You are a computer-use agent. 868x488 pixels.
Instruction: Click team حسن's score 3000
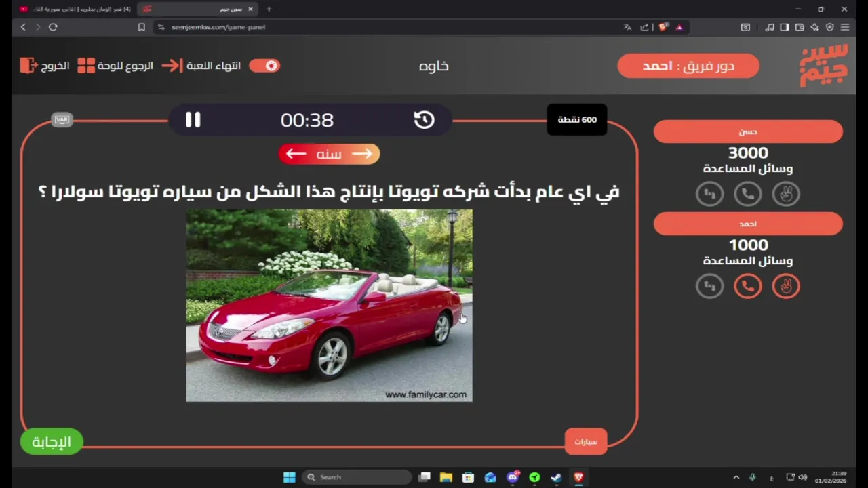coord(748,153)
